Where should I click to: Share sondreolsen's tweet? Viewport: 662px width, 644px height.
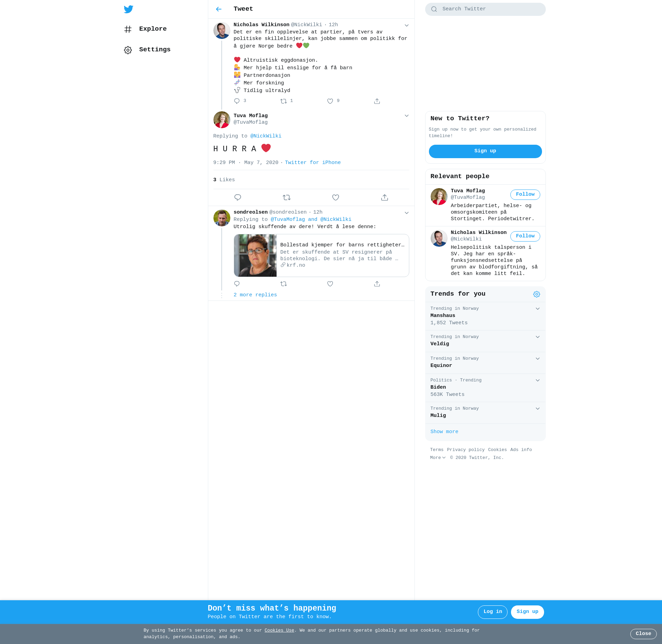(x=377, y=284)
